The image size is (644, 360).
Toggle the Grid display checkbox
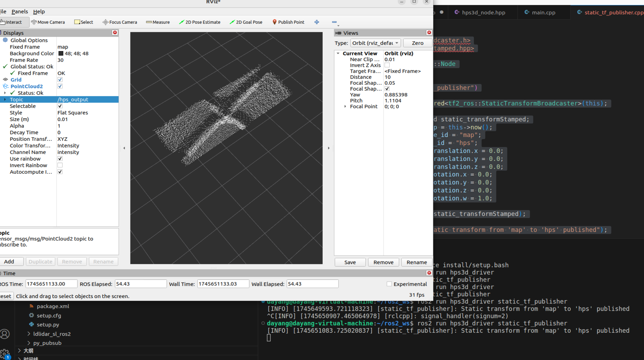click(60, 80)
